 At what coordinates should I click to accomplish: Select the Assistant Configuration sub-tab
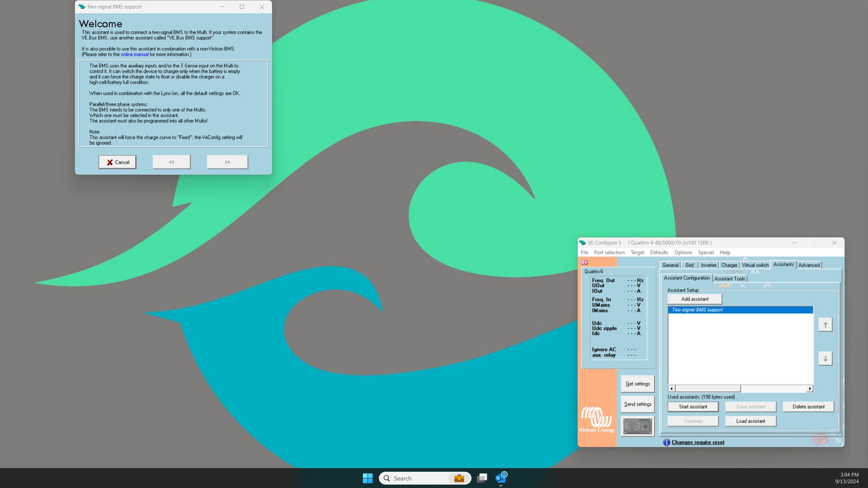[686, 278]
